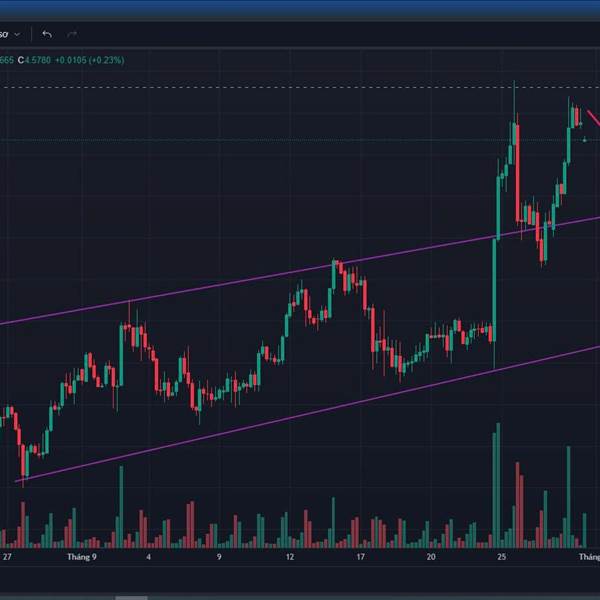Click the "25" date label on time axis
Viewport: 600px width, 600px height.
[x=502, y=557]
